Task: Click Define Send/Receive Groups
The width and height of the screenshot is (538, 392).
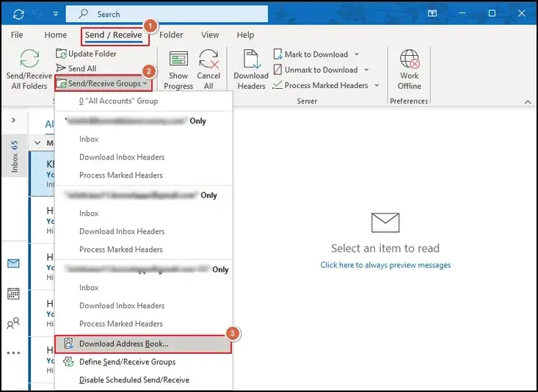Action: point(143,362)
